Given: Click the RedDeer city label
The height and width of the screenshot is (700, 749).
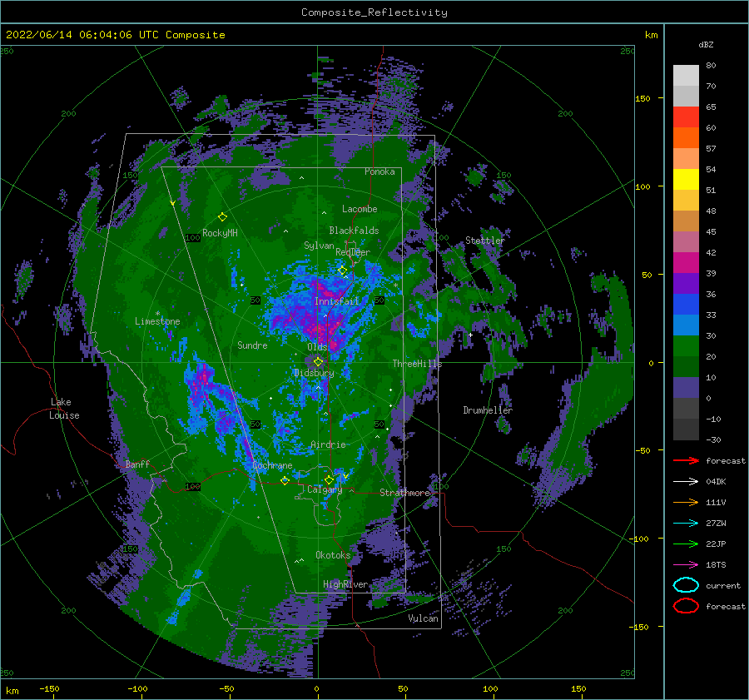Looking at the screenshot, I should 353,252.
